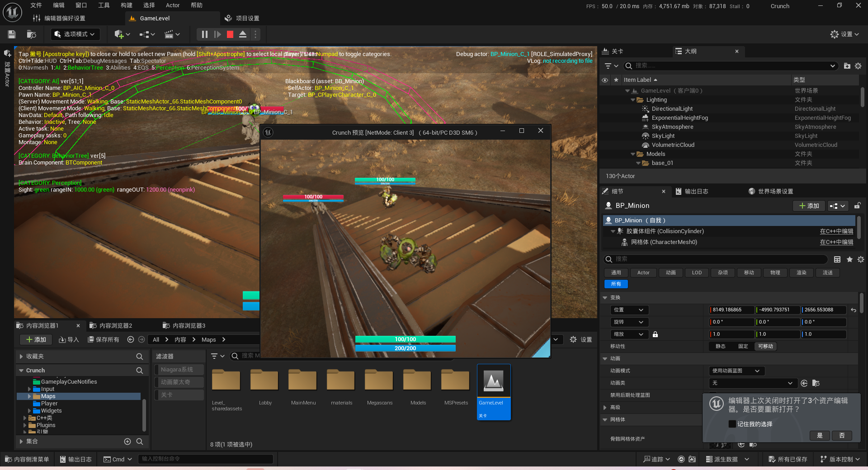Set mobility to Stationary (固定)

(743, 347)
